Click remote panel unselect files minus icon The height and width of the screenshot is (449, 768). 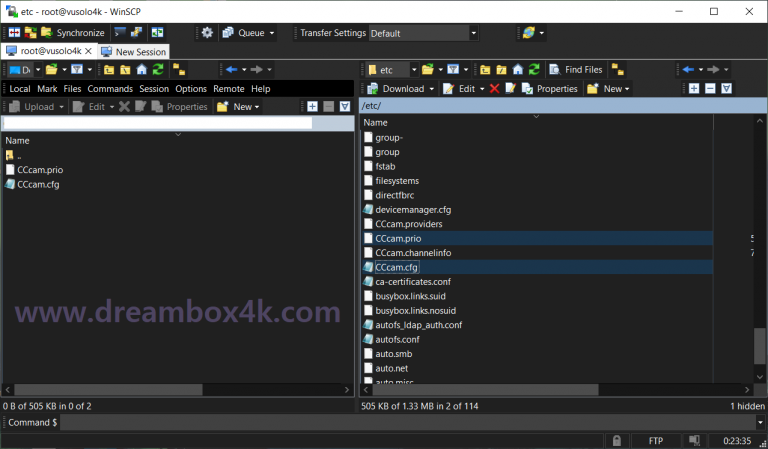[x=710, y=89]
